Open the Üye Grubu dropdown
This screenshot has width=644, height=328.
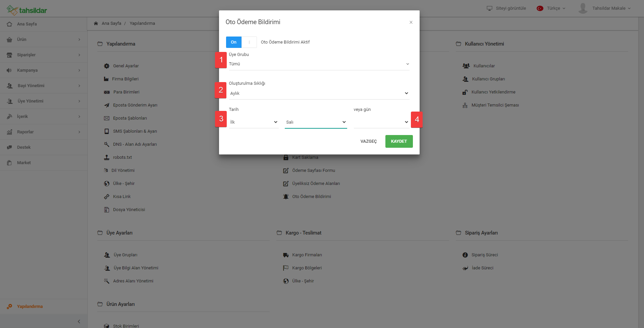coord(319,64)
